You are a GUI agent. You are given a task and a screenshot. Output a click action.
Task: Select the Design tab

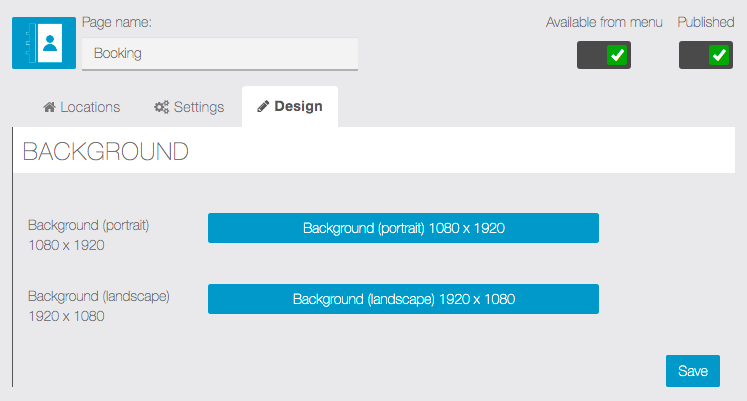point(290,107)
